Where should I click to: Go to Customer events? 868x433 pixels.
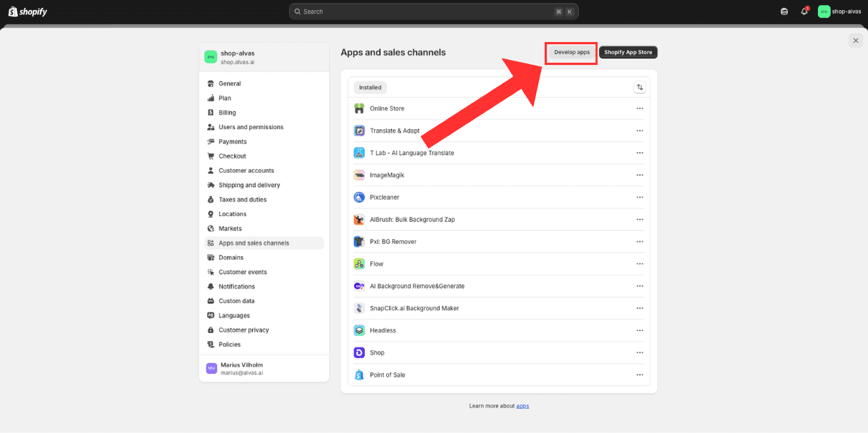pyautogui.click(x=264, y=272)
